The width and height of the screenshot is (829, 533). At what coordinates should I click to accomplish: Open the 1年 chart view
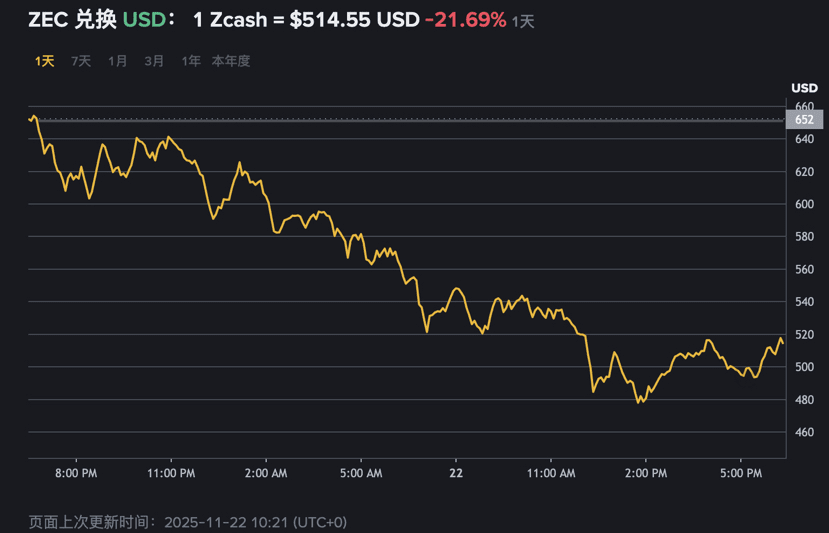coord(190,61)
